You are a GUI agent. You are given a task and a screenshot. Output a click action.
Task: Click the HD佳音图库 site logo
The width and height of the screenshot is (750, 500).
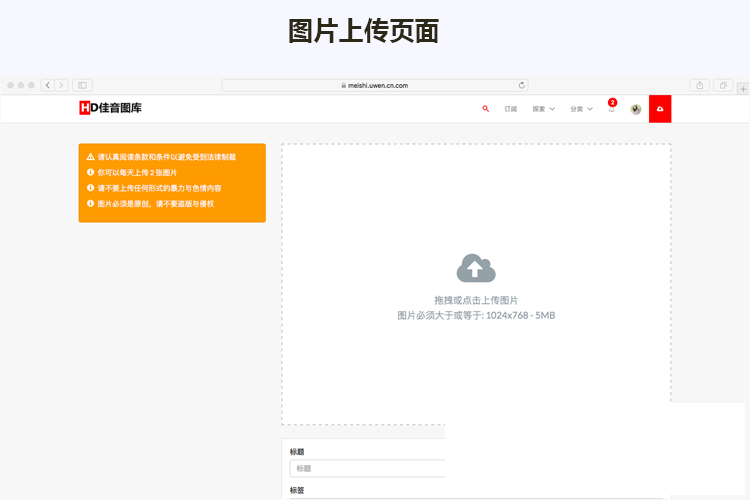[x=110, y=108]
